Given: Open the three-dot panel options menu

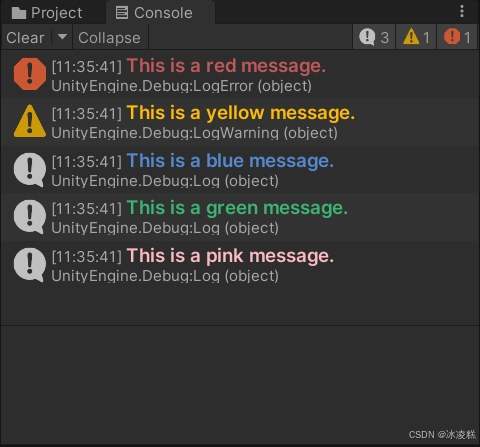Looking at the screenshot, I should click(x=462, y=11).
